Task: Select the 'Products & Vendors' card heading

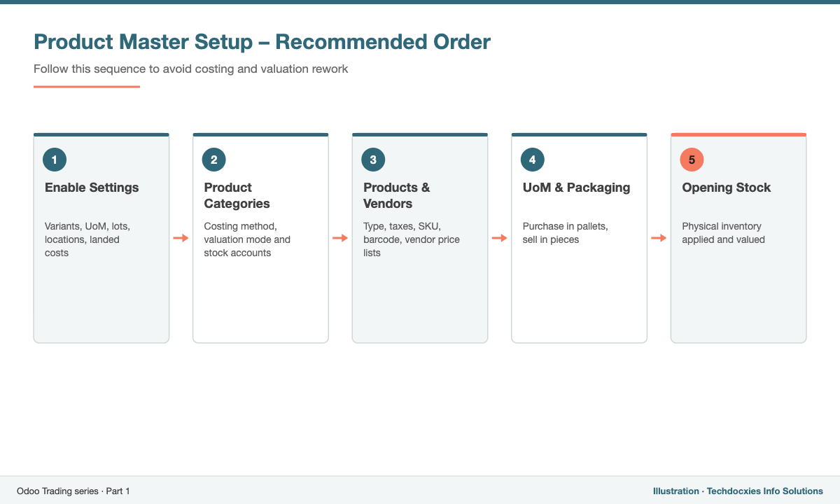Action: click(397, 196)
